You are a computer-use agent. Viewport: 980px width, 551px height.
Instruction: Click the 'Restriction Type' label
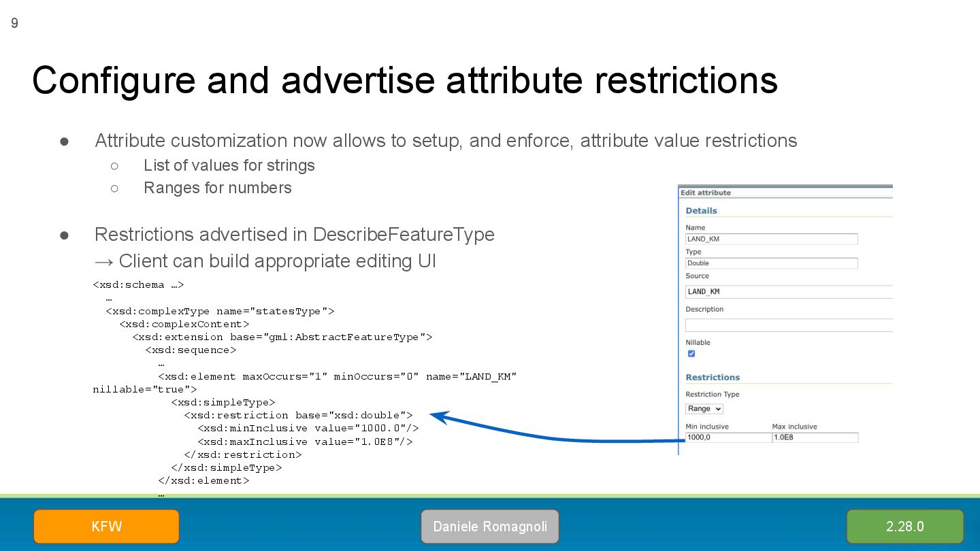pos(713,395)
